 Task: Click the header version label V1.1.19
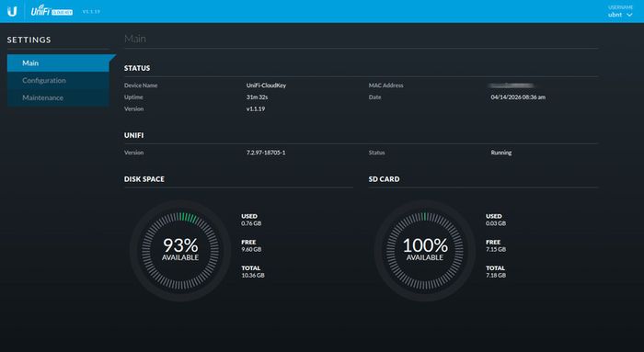91,11
